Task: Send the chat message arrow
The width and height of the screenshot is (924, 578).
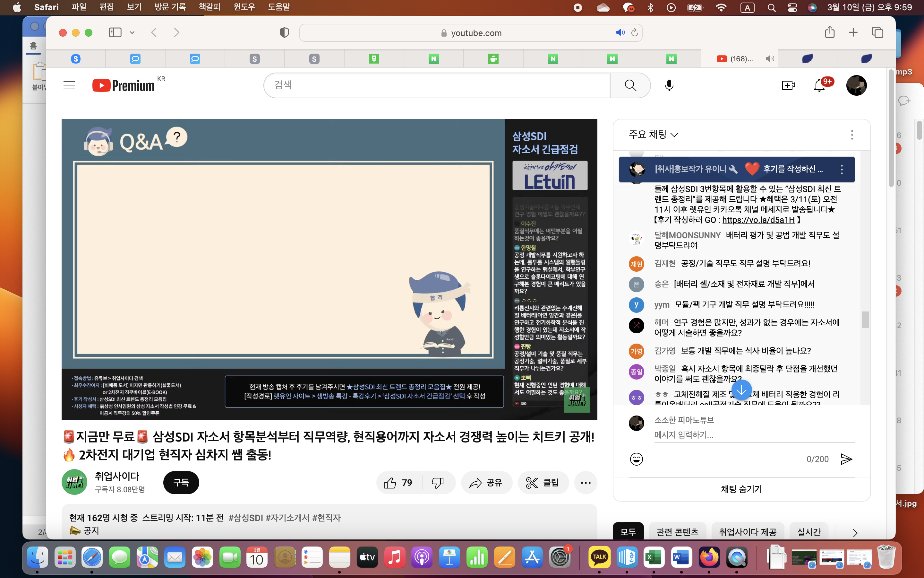Action: pos(846,459)
